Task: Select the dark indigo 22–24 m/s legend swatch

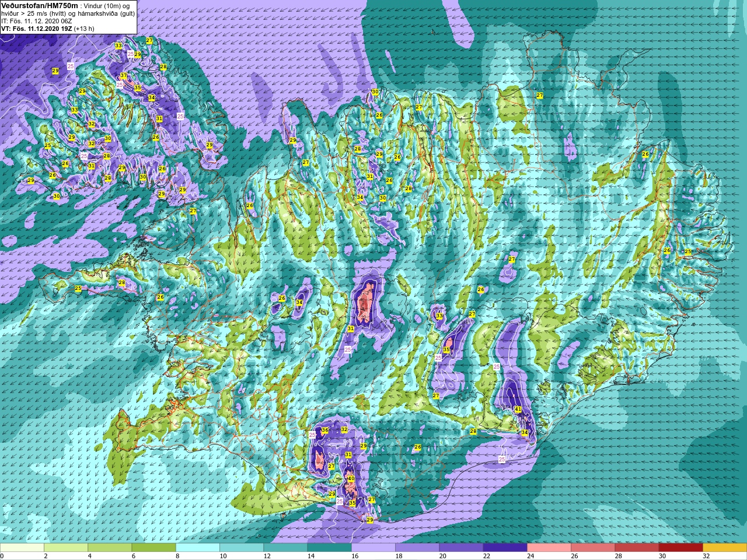Action: [505, 548]
